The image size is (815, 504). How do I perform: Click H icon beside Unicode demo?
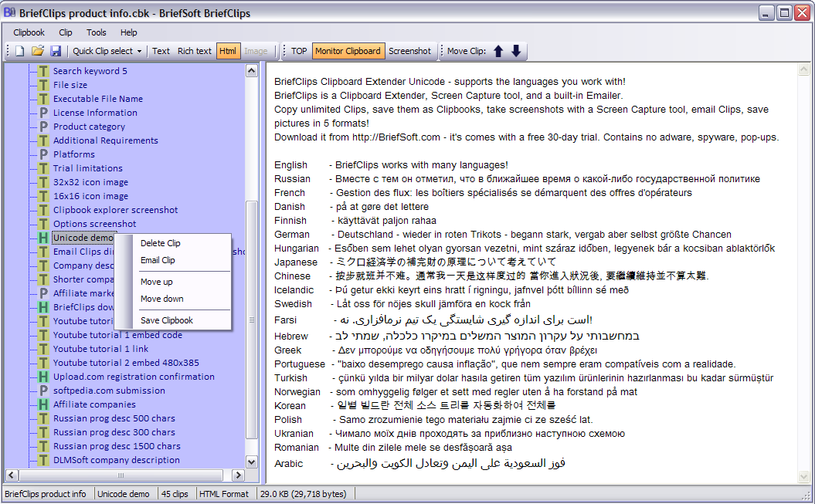[44, 238]
